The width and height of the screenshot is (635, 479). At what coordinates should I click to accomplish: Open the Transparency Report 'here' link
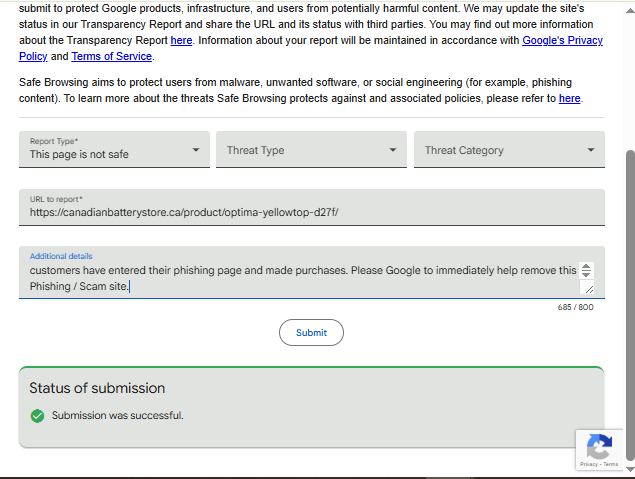click(181, 40)
